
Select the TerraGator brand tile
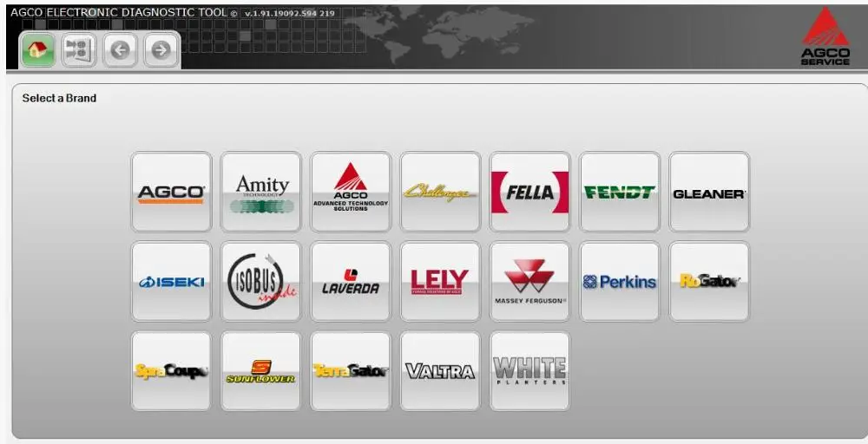[351, 371]
